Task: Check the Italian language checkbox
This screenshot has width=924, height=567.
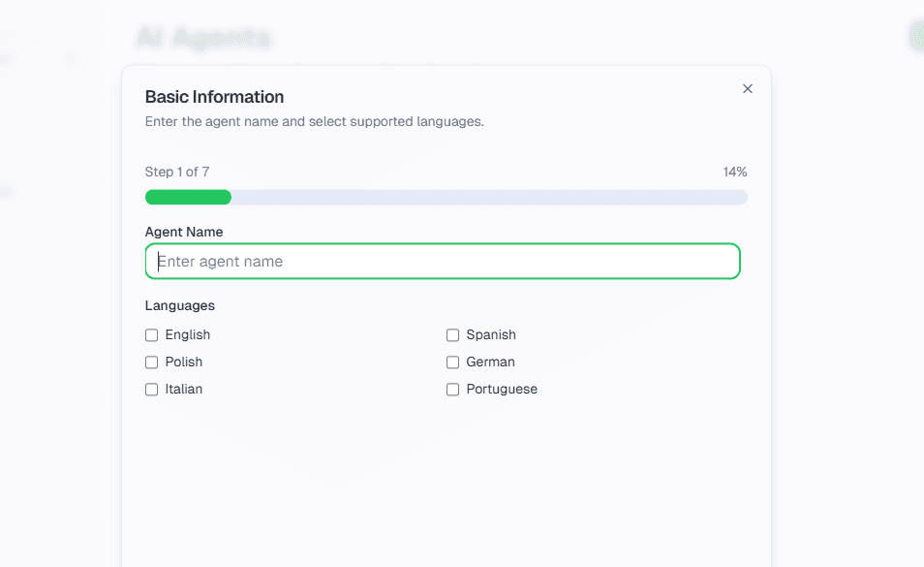Action: [x=151, y=390]
